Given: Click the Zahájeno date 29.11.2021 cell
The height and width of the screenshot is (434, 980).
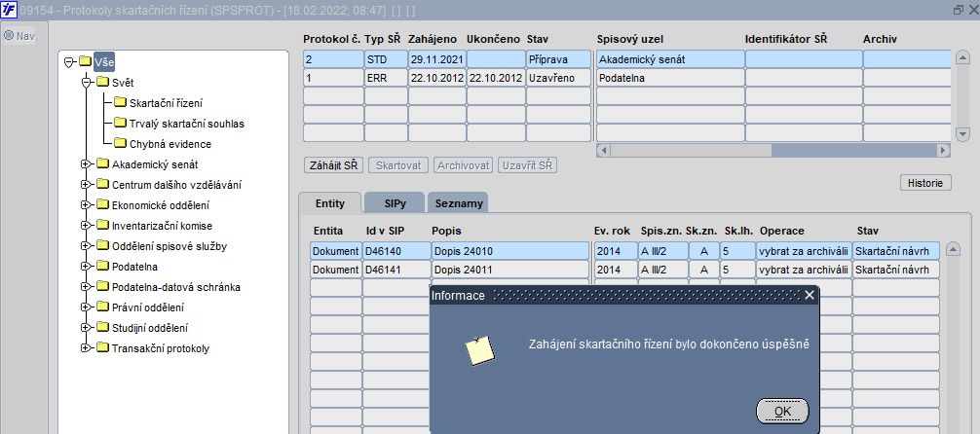Looking at the screenshot, I should tap(436, 59).
